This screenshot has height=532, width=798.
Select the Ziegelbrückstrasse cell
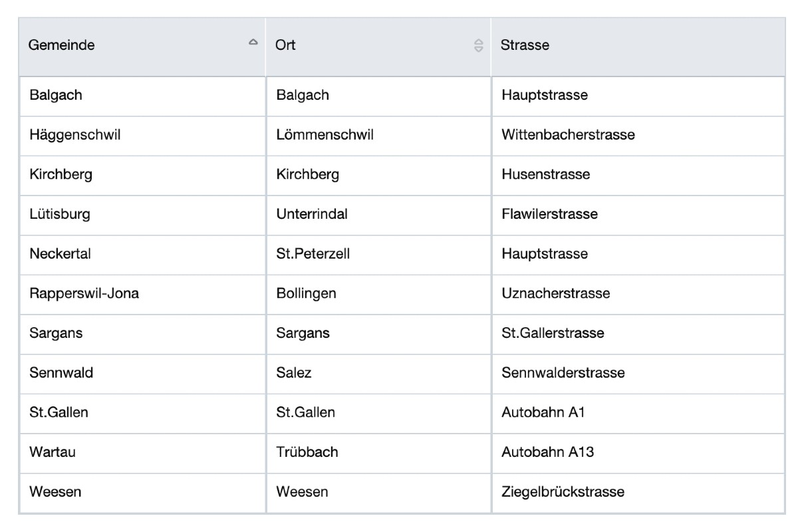click(x=563, y=492)
